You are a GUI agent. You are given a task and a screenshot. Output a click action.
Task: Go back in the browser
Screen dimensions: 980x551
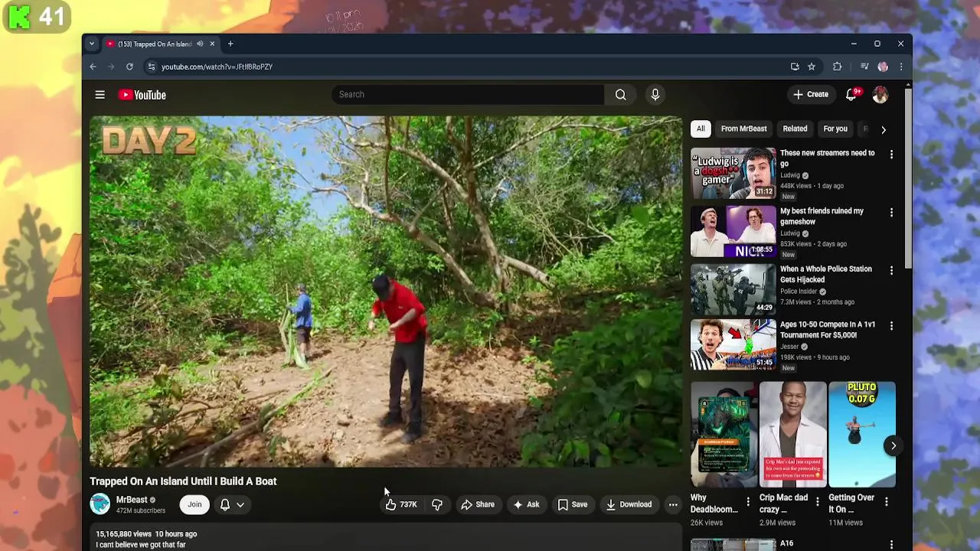tap(93, 67)
